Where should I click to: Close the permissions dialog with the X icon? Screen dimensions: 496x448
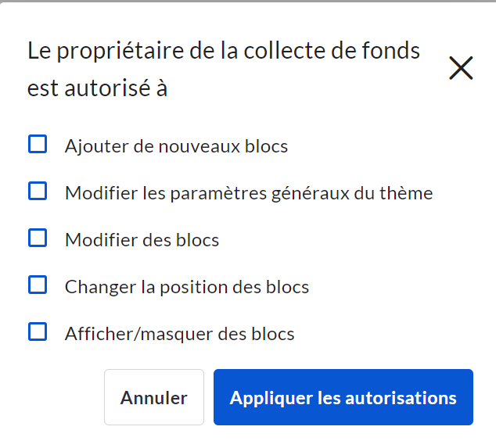pos(461,69)
